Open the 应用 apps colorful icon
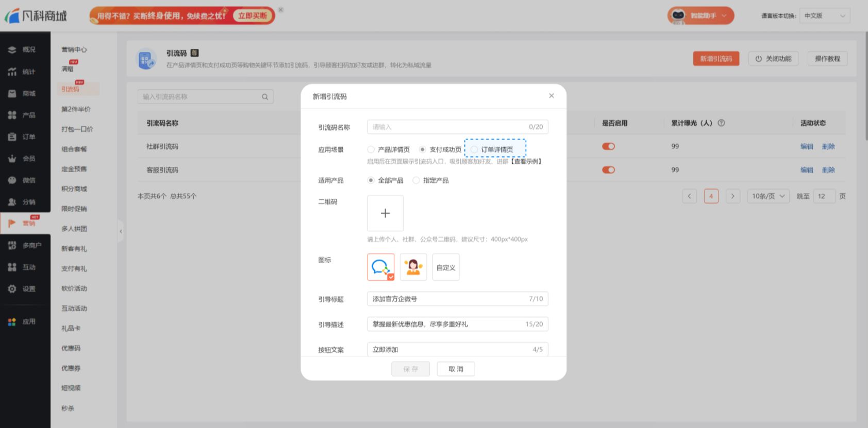This screenshot has height=428, width=868. (x=12, y=321)
